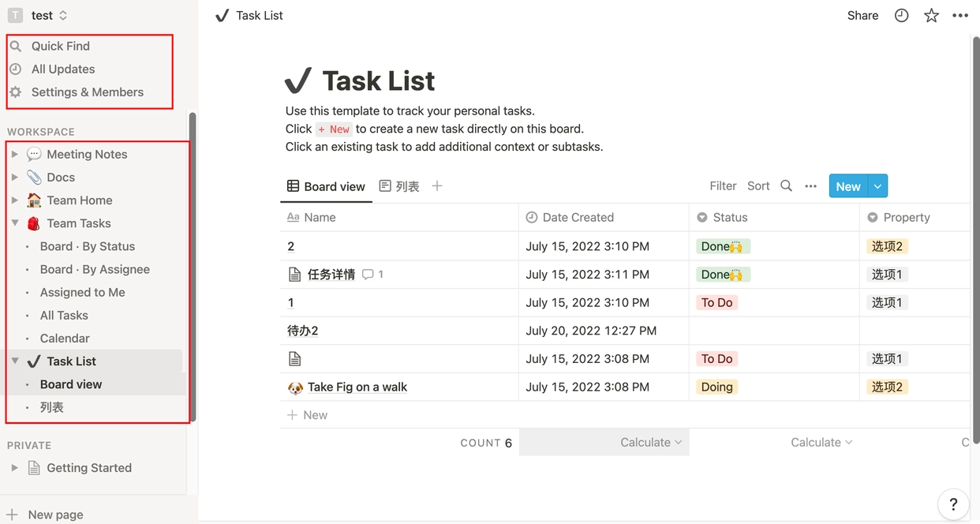The width and height of the screenshot is (980, 524).
Task: Open the database three-dot options menu
Action: 810,186
